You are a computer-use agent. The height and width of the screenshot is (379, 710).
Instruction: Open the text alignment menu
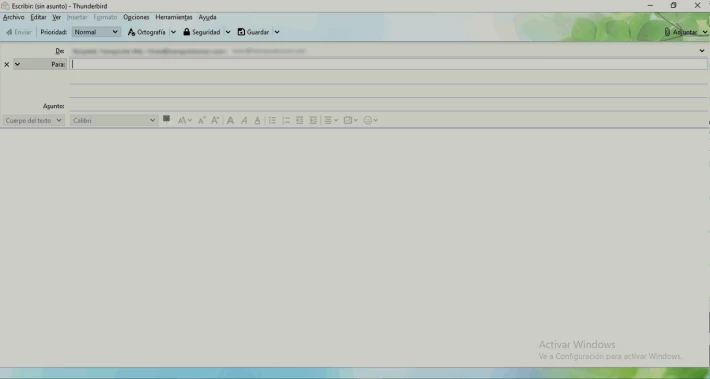pos(331,120)
